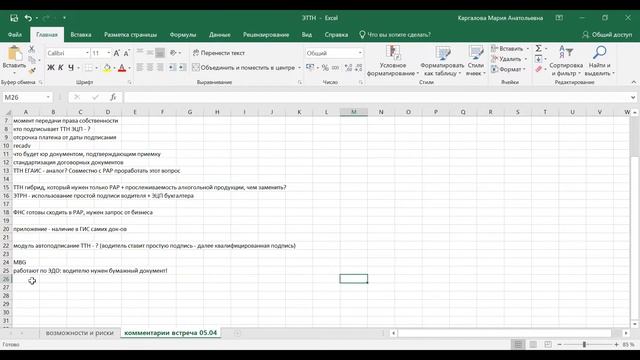Decrease indent in the alignment group
640x360 pixels.
click(172, 67)
